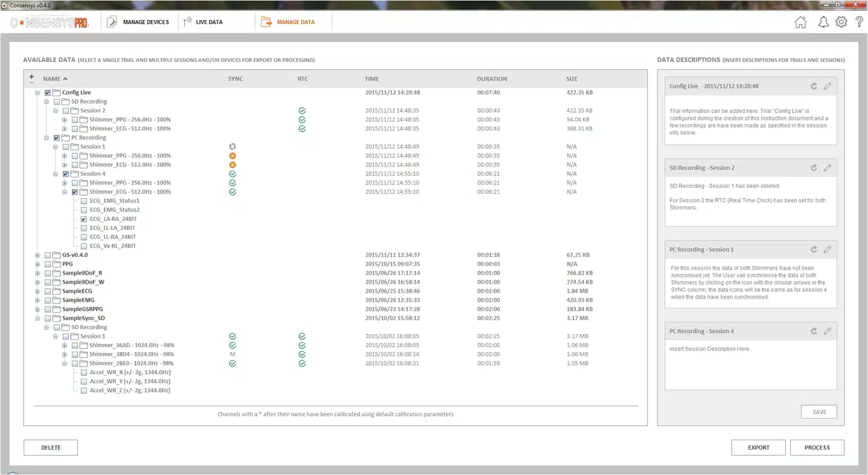Revert the PC Recording - Session 1 description
Viewport: 868px width, 475px height.
(x=814, y=250)
